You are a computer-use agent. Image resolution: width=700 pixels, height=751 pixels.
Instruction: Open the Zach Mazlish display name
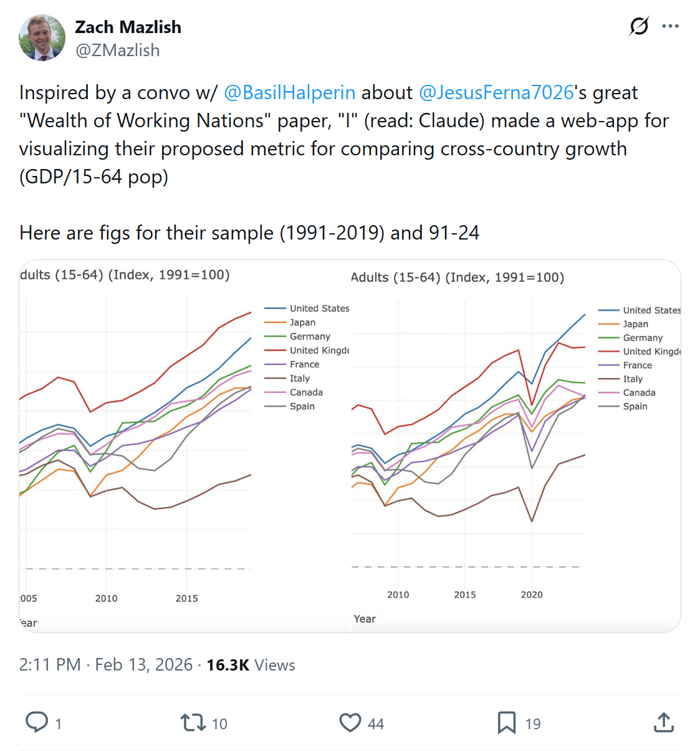[128, 27]
